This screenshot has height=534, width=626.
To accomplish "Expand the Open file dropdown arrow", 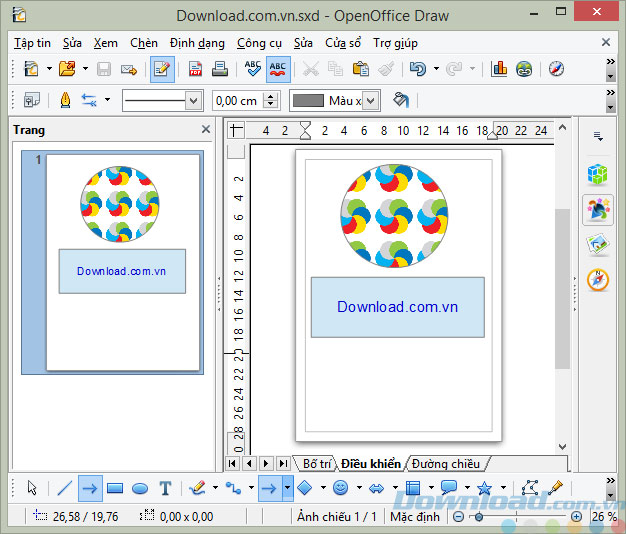I will tap(85, 69).
